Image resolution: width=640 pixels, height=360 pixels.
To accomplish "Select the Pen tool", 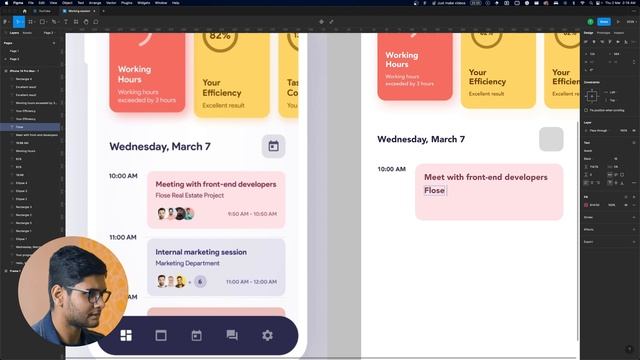I will pos(54,22).
